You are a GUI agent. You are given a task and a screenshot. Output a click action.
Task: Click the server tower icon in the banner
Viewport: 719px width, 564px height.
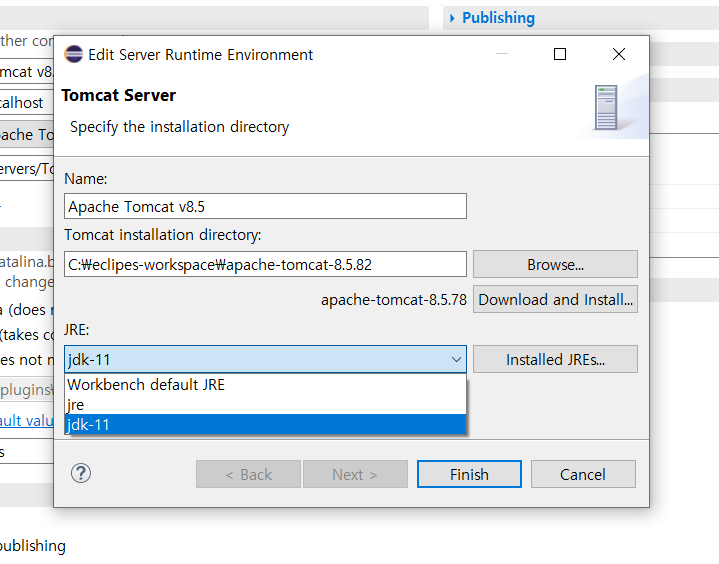606,108
